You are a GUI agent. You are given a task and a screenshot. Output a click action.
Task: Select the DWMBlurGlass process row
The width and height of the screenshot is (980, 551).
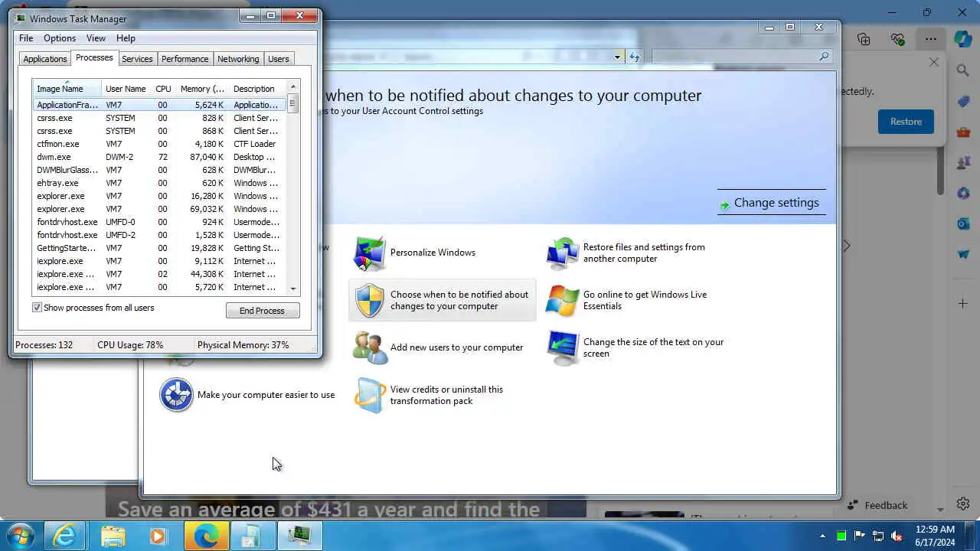pos(159,170)
